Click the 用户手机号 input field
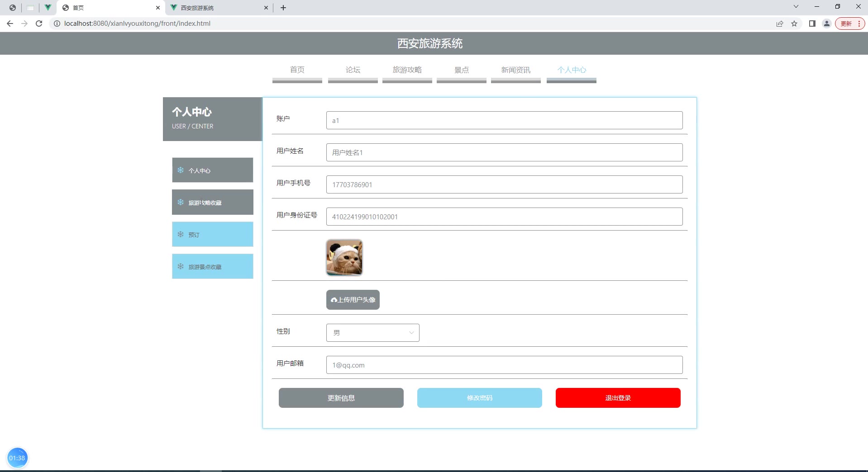This screenshot has width=868, height=472. tap(504, 184)
